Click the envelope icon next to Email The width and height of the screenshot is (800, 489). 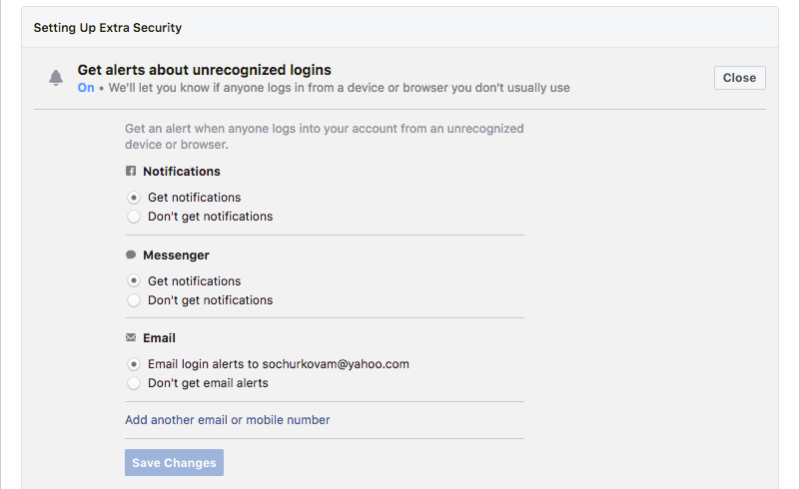pos(131,337)
